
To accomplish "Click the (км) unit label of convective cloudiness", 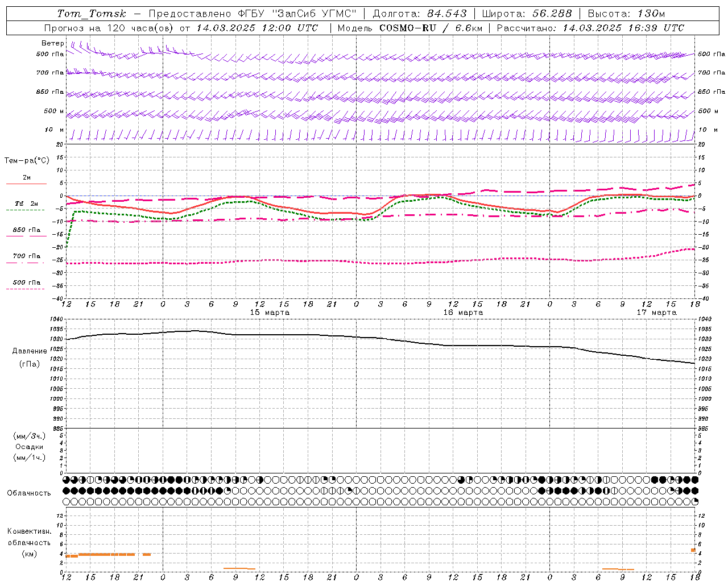I will point(29,554).
